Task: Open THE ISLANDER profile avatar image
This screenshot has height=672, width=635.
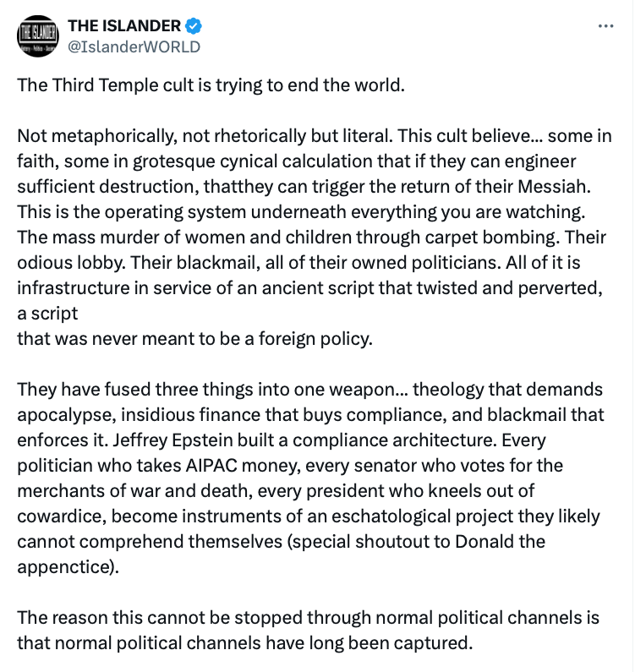Action: pyautogui.click(x=38, y=36)
